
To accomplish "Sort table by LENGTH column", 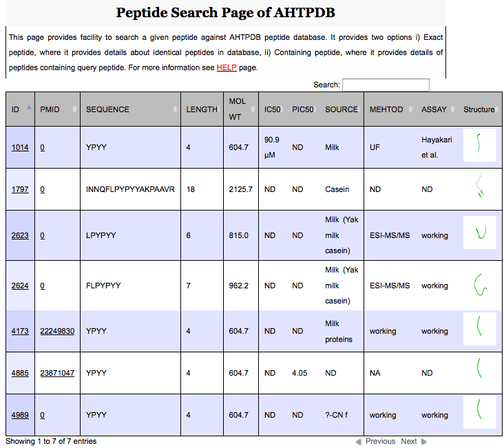I will click(x=202, y=109).
